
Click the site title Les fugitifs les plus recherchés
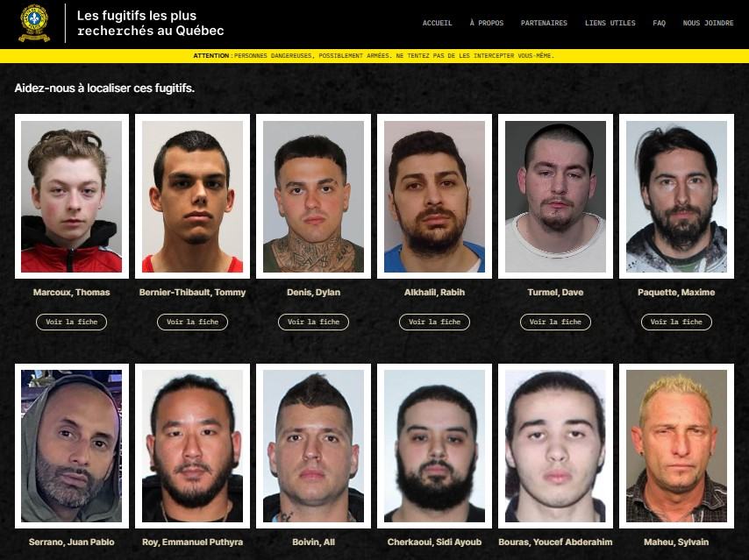150,23
